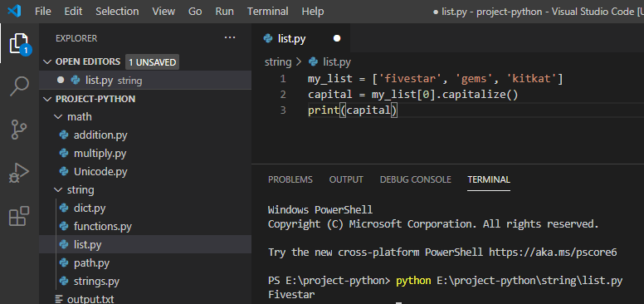Open the Go menu

pos(195,11)
